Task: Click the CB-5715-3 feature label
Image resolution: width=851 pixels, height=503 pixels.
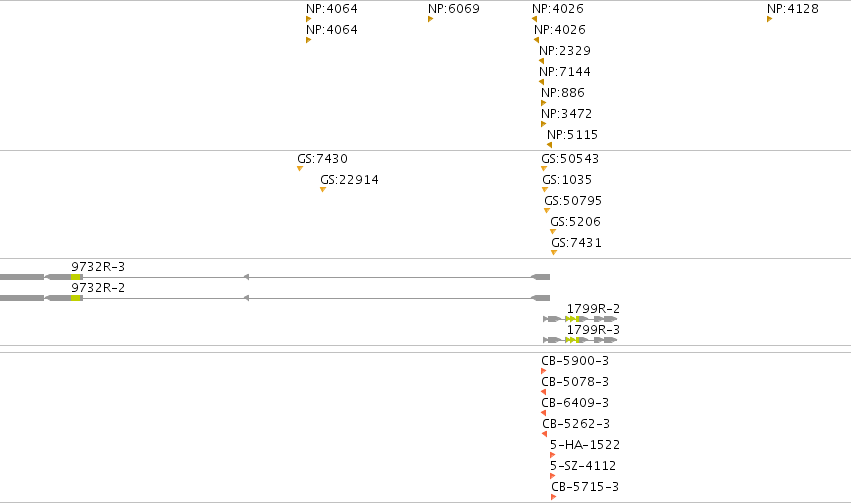Action: [x=585, y=487]
